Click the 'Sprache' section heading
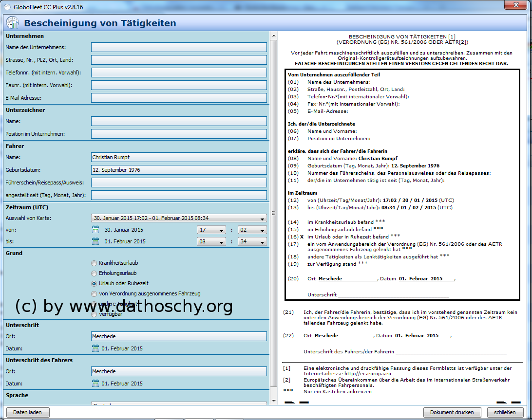The width and height of the screenshot is (532, 420). point(17,395)
